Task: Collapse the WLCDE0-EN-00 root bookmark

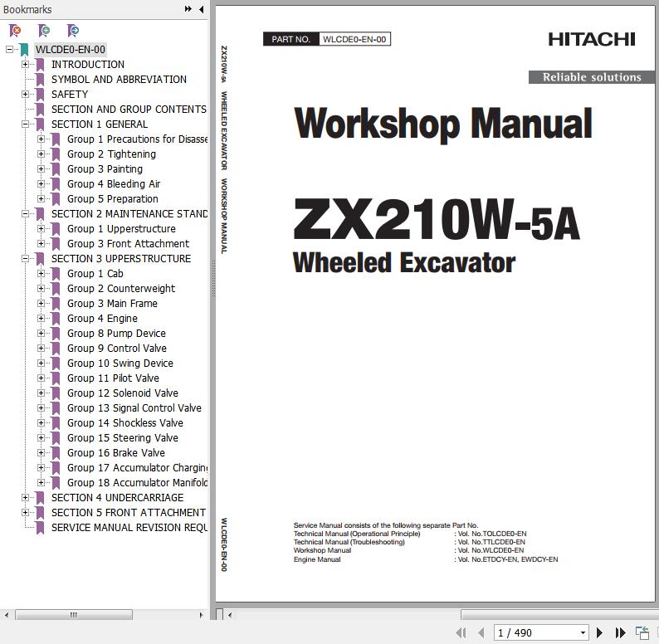Action: pyautogui.click(x=9, y=50)
